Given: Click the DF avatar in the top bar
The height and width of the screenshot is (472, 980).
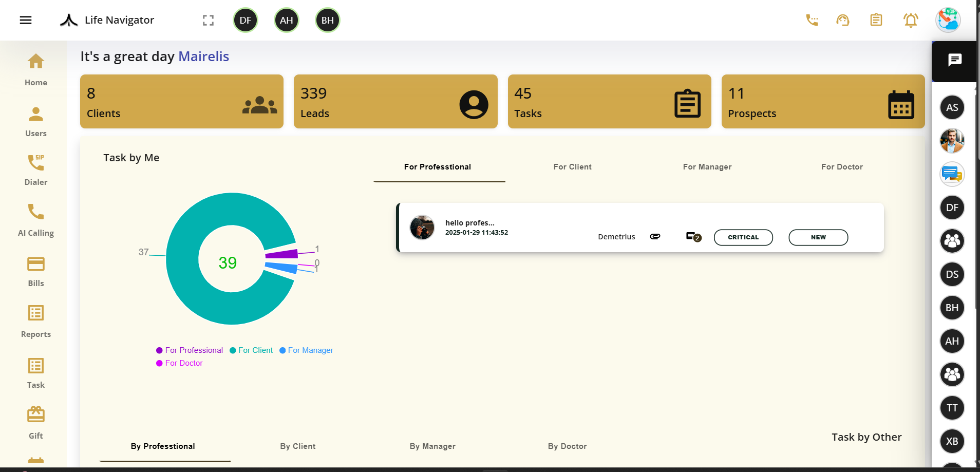Looking at the screenshot, I should (246, 20).
